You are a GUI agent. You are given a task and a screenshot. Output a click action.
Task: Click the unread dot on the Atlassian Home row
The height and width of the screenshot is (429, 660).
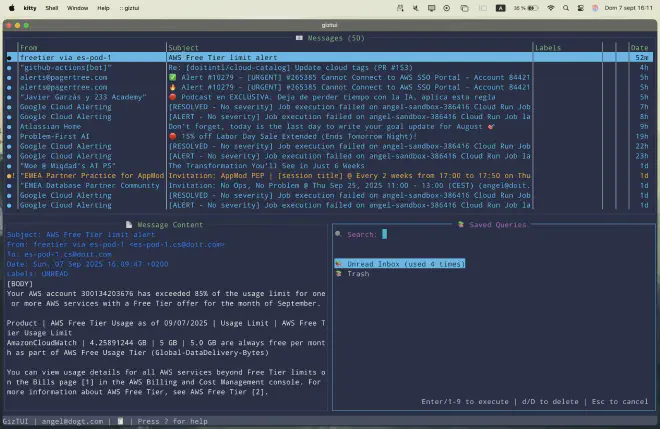pyautogui.click(x=9, y=127)
